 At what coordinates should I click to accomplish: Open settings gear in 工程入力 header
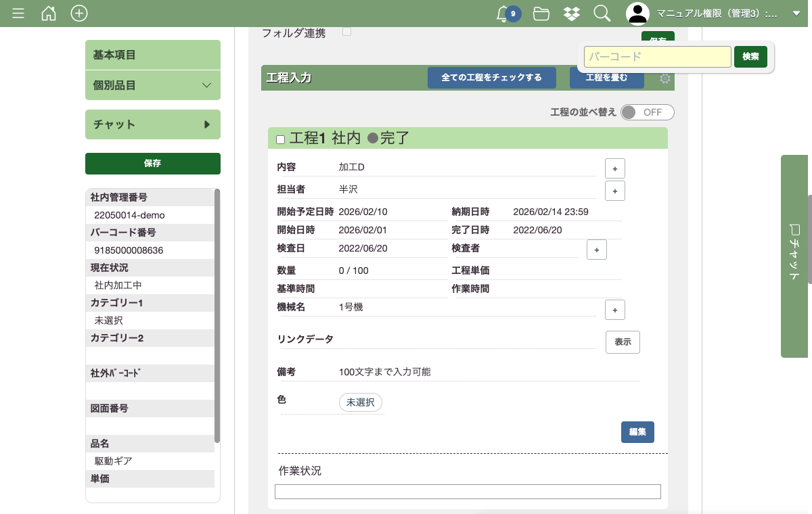coord(665,78)
